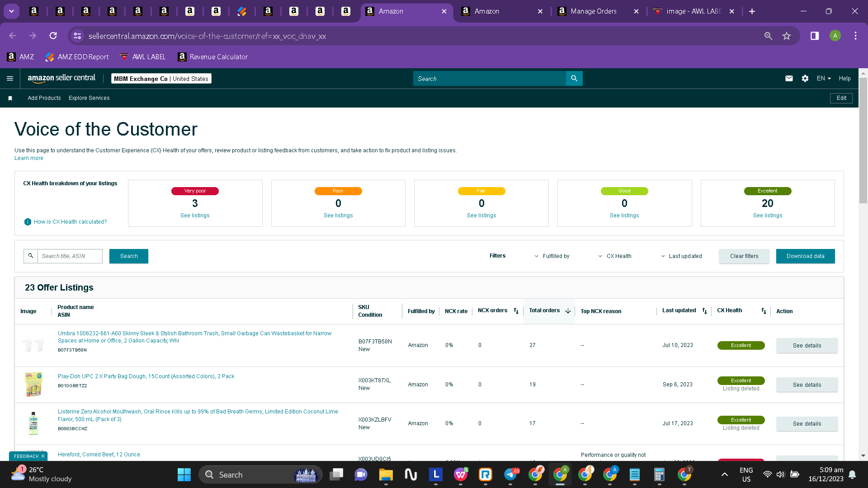Viewport: 868px width, 488px height.
Task: Open the Play-Doh product thumbnail
Action: [33, 385]
